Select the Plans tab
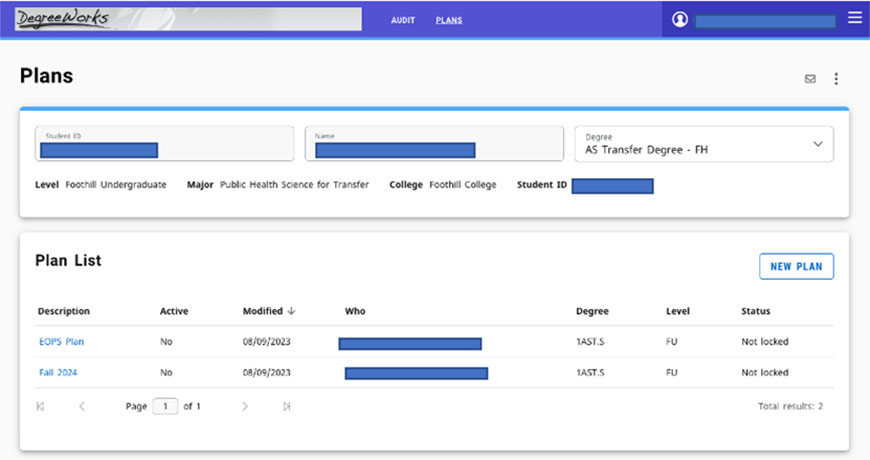 [449, 20]
